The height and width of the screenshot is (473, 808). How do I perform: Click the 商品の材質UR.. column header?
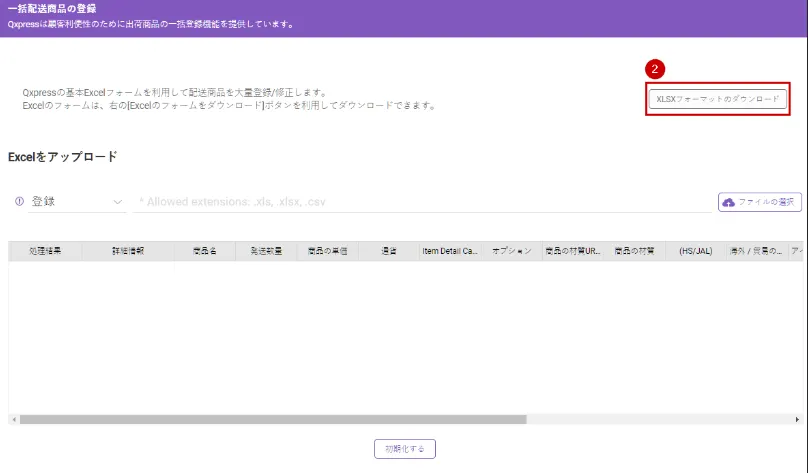573,251
